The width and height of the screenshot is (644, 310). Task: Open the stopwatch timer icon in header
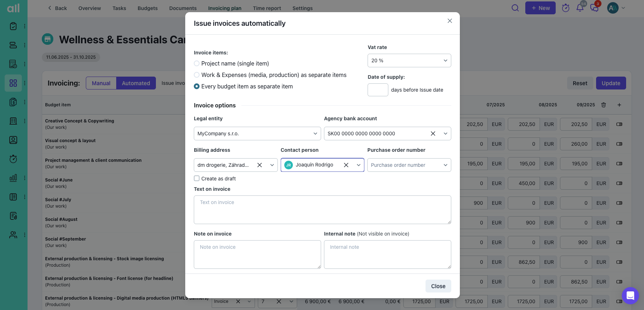pyautogui.click(x=566, y=8)
